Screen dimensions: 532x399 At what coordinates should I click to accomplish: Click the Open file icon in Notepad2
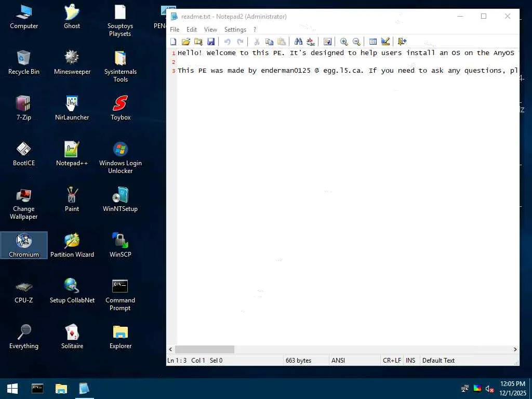(x=185, y=42)
